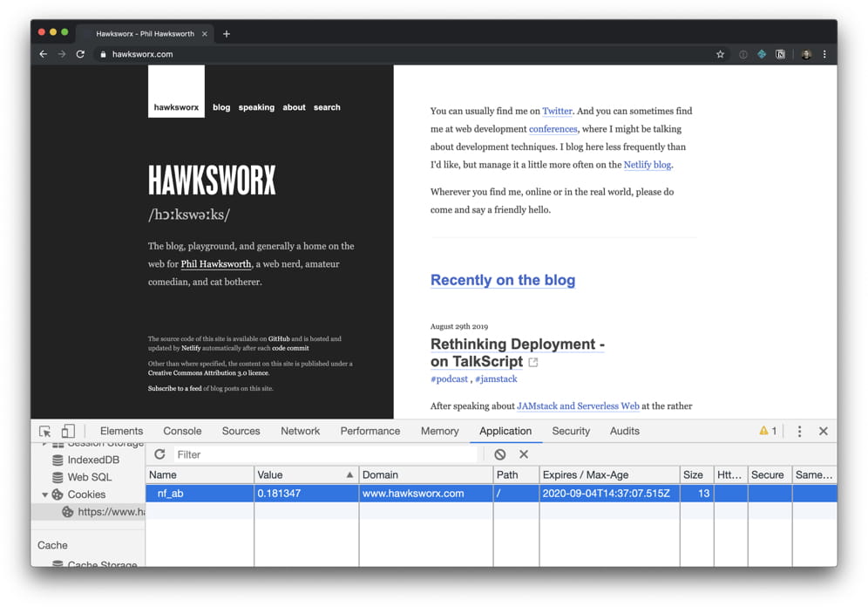868x607 pixels.
Task: Click the browser reload button
Action: [x=80, y=54]
